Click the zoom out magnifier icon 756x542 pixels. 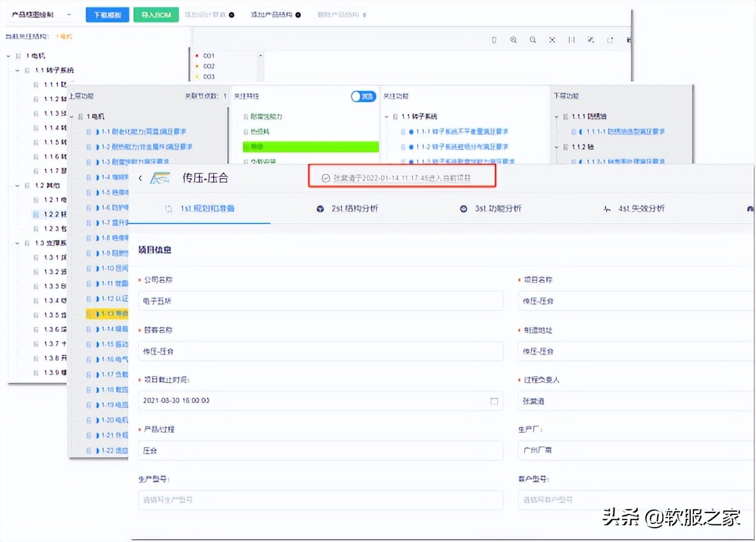click(x=533, y=39)
